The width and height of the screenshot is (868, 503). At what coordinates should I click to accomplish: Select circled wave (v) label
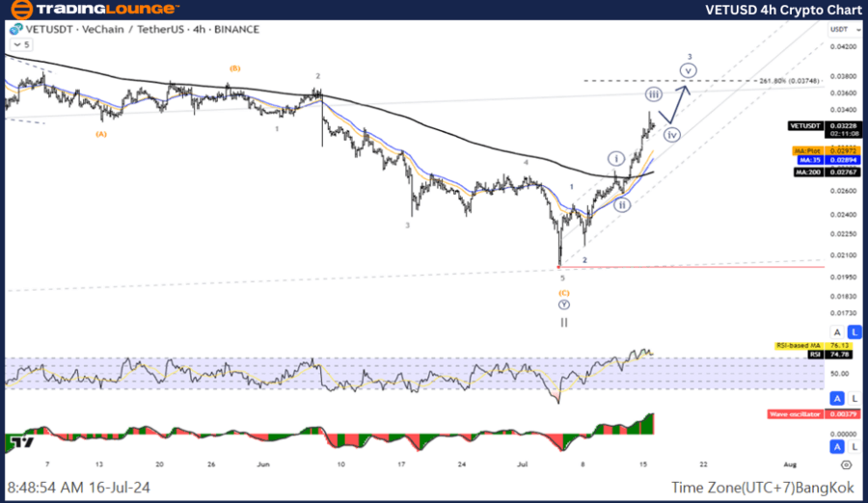point(688,71)
